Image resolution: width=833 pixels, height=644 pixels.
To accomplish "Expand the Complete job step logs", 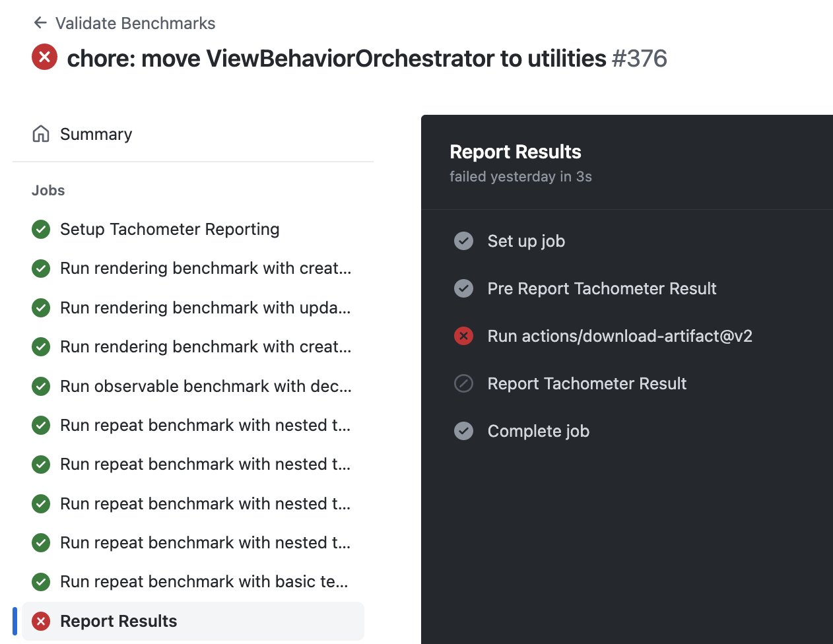I will click(538, 431).
